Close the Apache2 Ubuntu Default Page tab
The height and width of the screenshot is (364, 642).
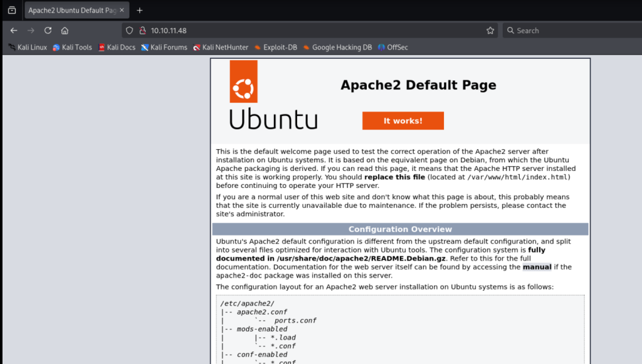[x=122, y=10]
